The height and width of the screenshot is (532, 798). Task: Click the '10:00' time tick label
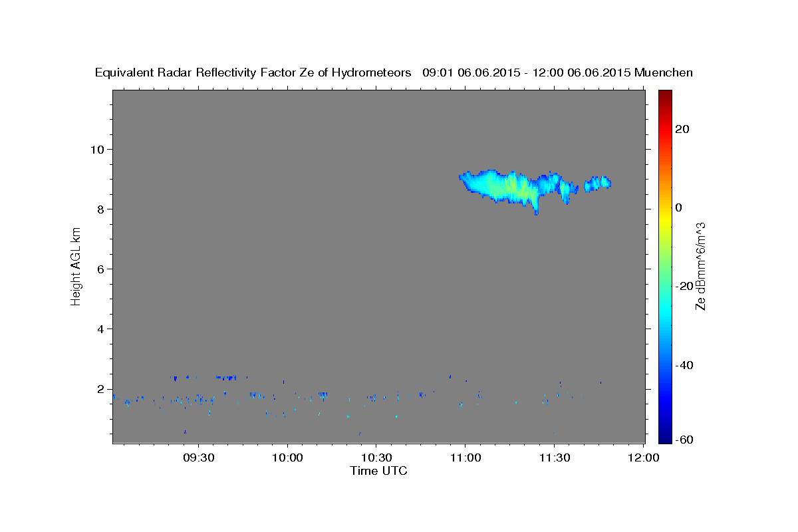pos(287,458)
